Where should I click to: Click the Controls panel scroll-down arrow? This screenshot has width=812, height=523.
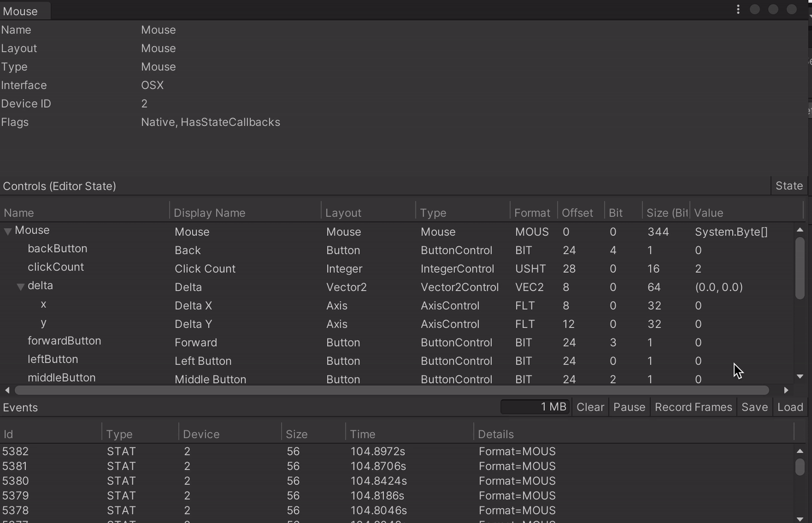800,377
